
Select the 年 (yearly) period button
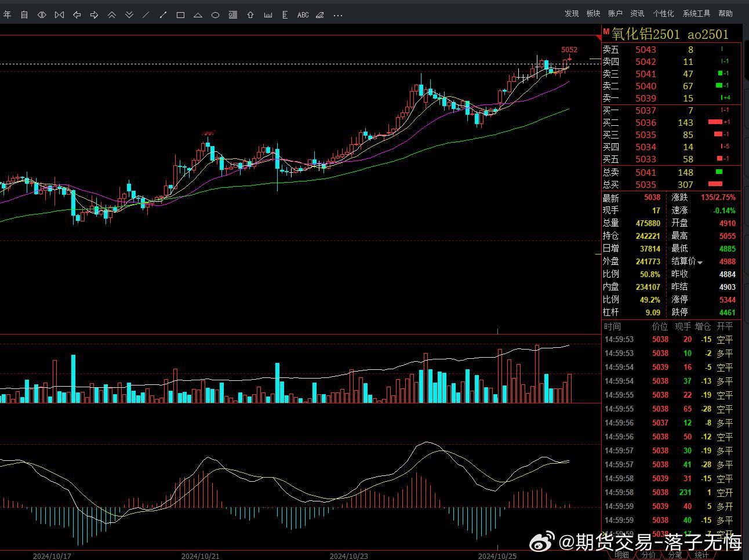pyautogui.click(x=7, y=14)
